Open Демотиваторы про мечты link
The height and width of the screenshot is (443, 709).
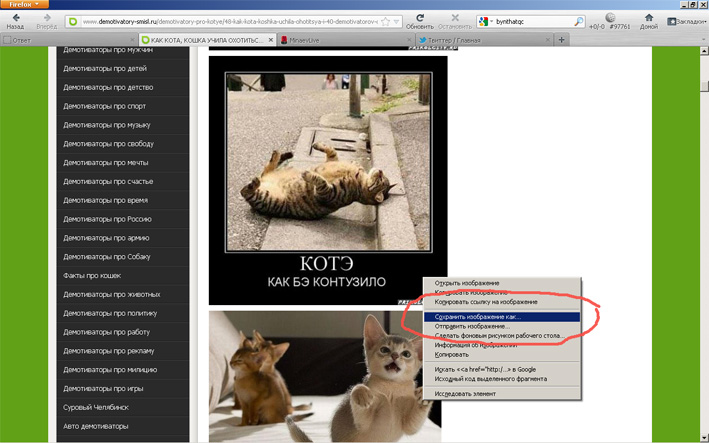(x=106, y=163)
